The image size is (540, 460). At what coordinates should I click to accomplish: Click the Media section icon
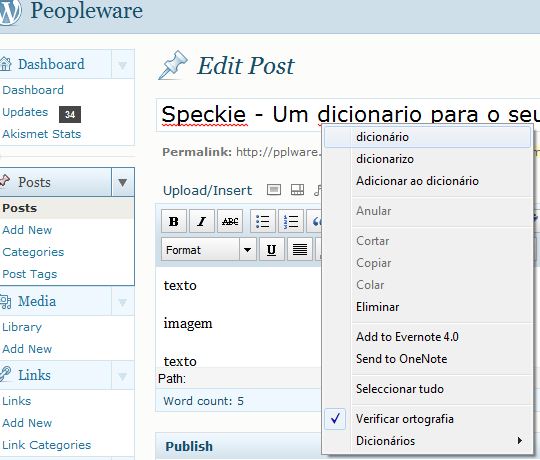click(x=6, y=302)
